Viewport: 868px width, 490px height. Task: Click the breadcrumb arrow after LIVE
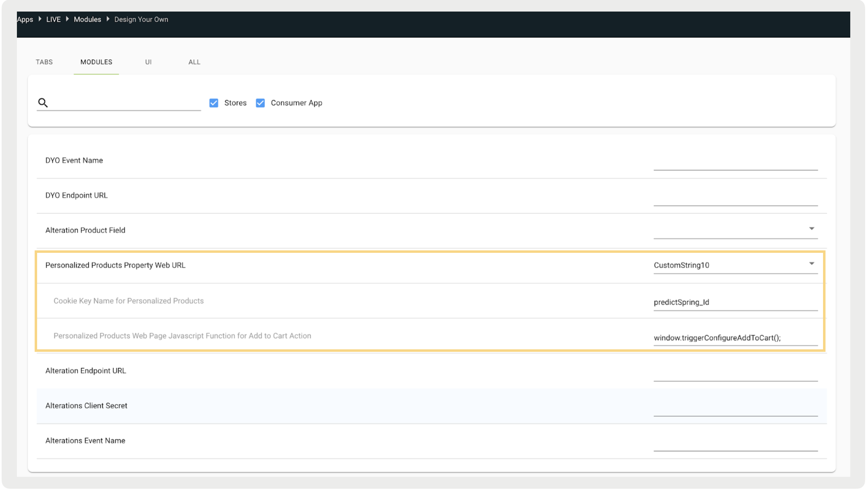(x=67, y=19)
